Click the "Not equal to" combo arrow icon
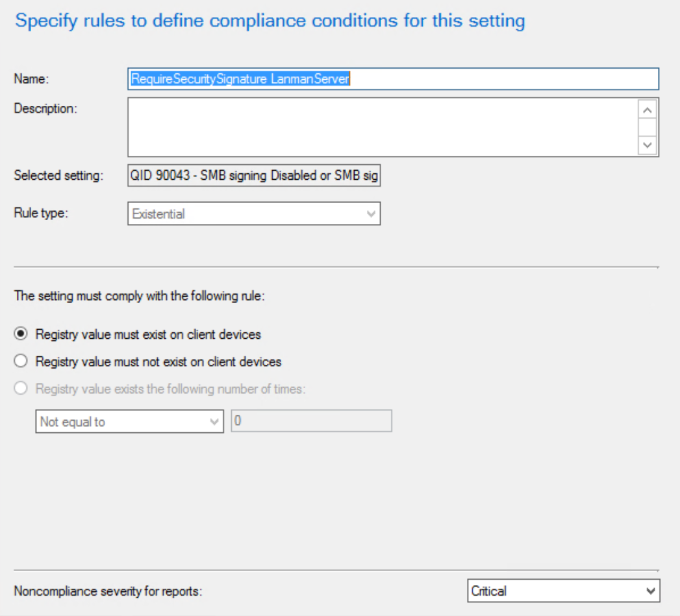Viewport: 680px width, 616px height. pos(216,421)
